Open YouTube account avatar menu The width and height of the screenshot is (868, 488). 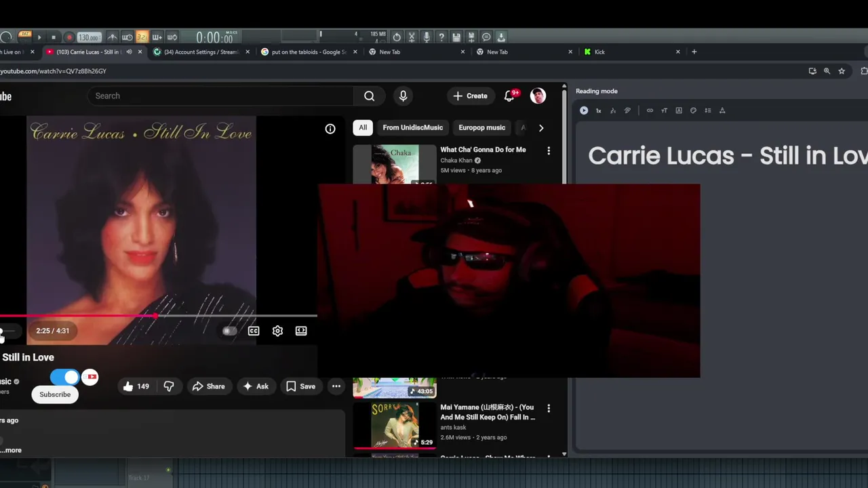(538, 96)
